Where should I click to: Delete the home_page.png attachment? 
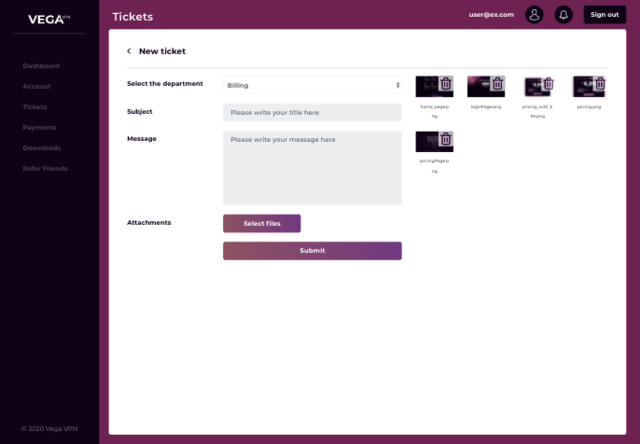(446, 85)
